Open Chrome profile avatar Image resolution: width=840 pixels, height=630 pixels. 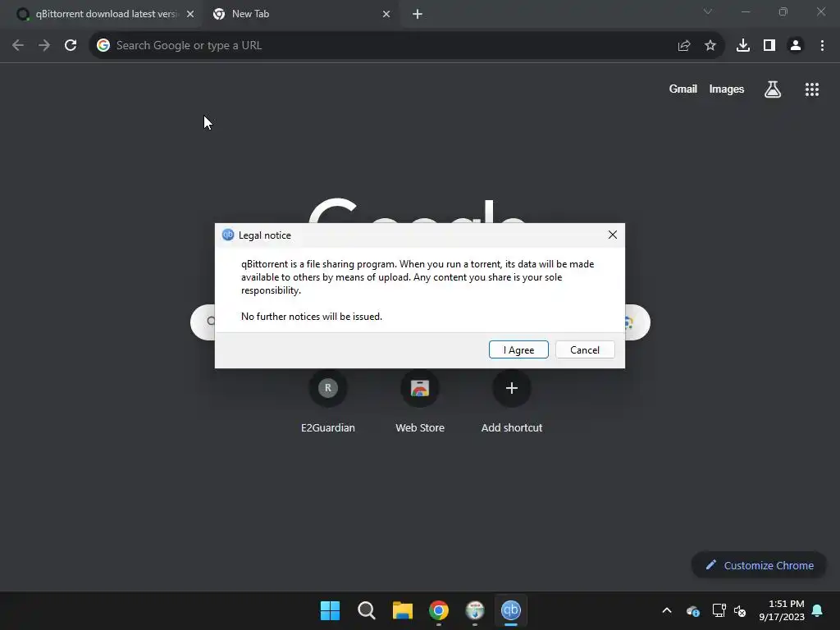pyautogui.click(x=796, y=46)
